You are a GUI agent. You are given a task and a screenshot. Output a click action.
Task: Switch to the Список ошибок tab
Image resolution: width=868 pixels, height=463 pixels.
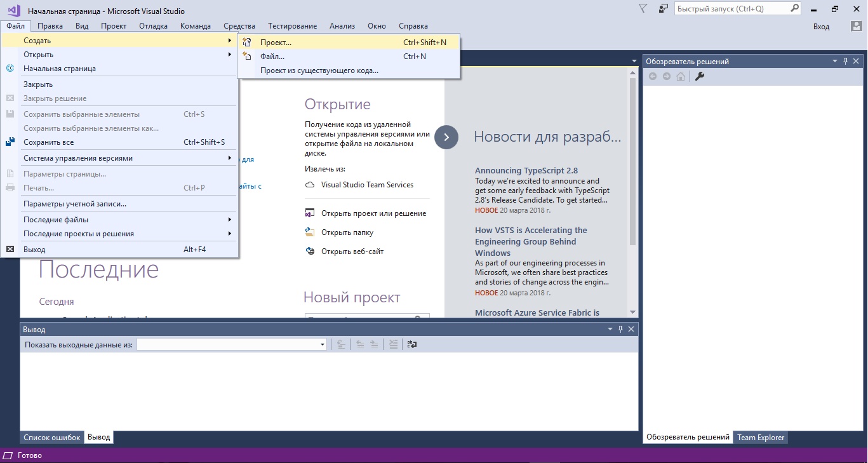point(52,438)
